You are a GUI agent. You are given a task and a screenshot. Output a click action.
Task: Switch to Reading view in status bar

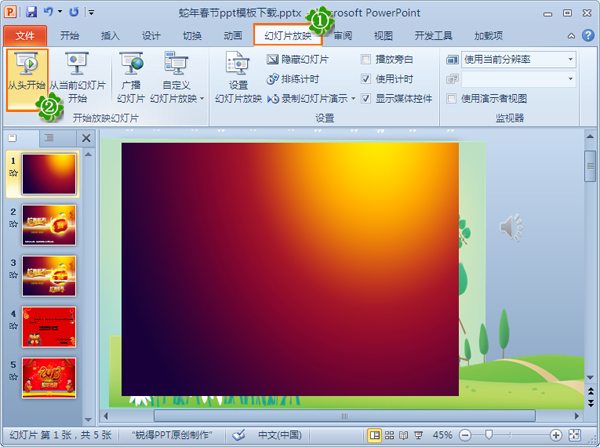[403, 435]
